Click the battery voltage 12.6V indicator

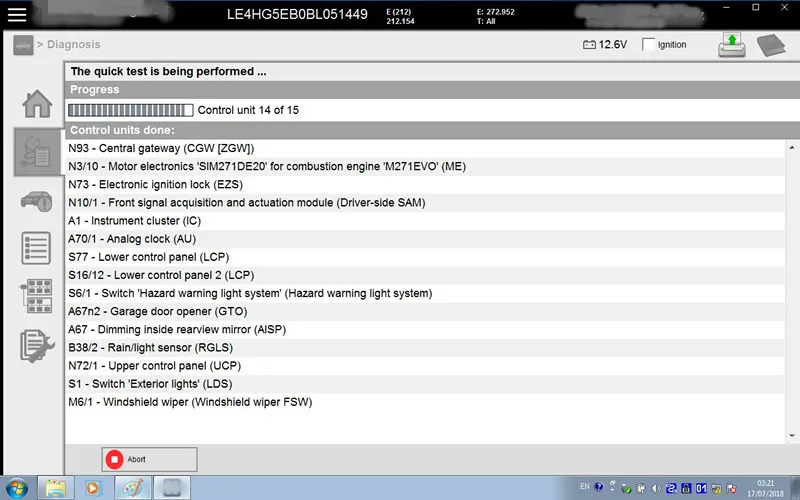click(605, 44)
